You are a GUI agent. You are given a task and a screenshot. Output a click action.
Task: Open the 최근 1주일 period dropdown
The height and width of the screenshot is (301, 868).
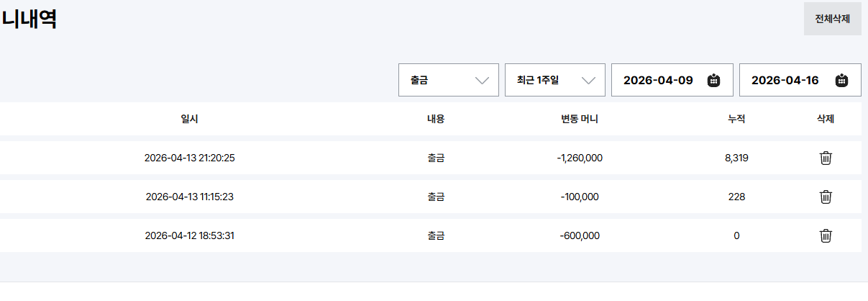[x=554, y=81]
